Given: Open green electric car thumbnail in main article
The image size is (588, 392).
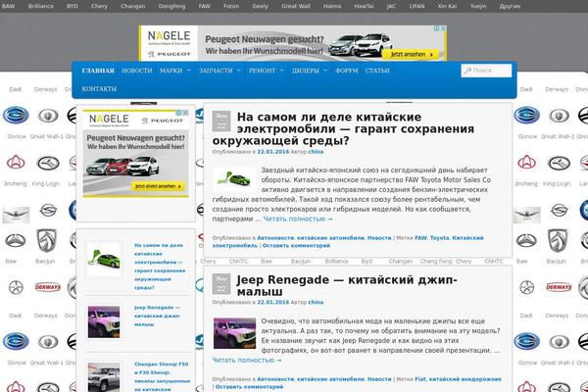Looking at the screenshot, I should click(x=235, y=178).
